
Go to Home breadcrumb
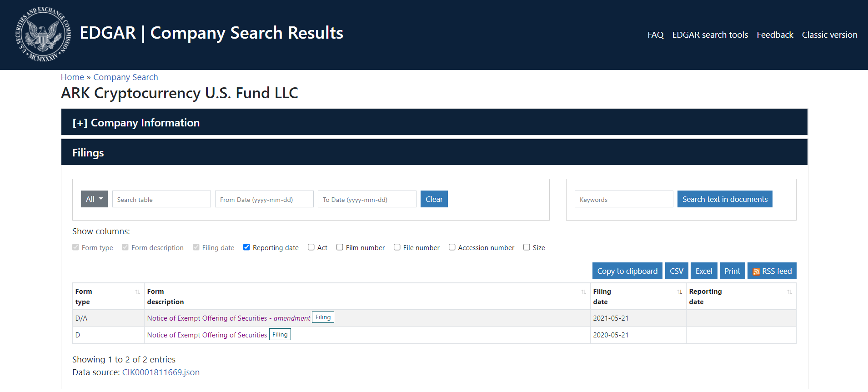tap(72, 77)
